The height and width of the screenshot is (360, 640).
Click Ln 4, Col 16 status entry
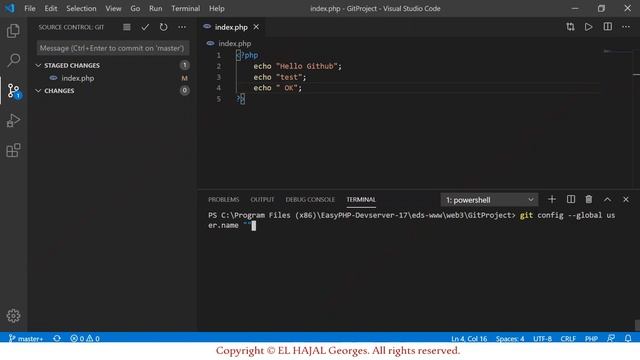pyautogui.click(x=469, y=338)
